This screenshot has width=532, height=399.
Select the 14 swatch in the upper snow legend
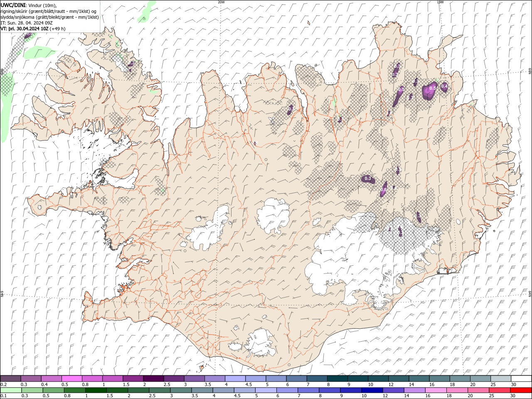pos(419,378)
